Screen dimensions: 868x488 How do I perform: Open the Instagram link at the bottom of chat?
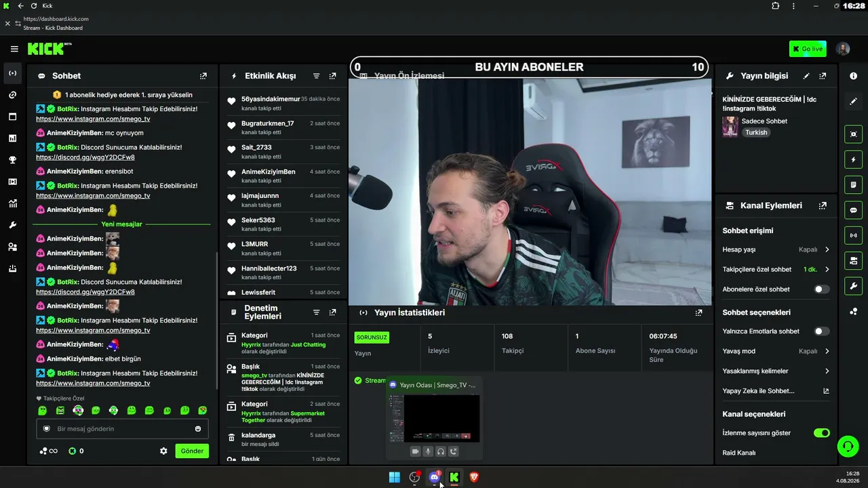(x=93, y=383)
